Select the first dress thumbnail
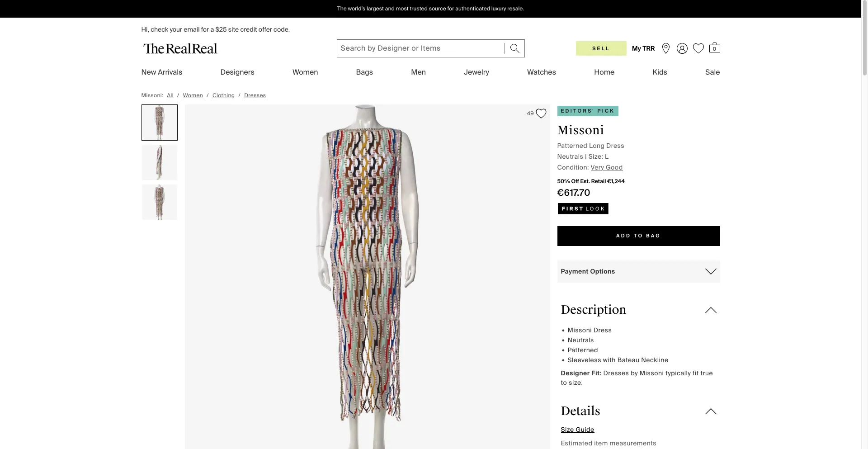Screen dimensions: 868x449 (x=160, y=123)
